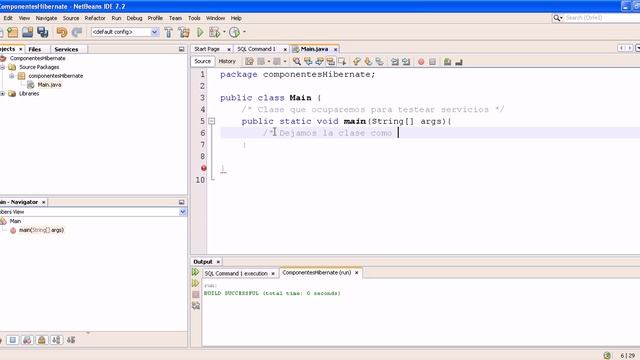Screen dimensions: 640x360
Task: Open the Run menu
Action: point(116,18)
